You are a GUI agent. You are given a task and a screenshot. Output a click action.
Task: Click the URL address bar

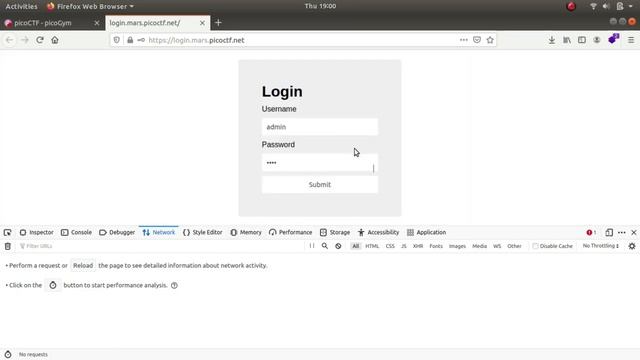[x=302, y=40]
